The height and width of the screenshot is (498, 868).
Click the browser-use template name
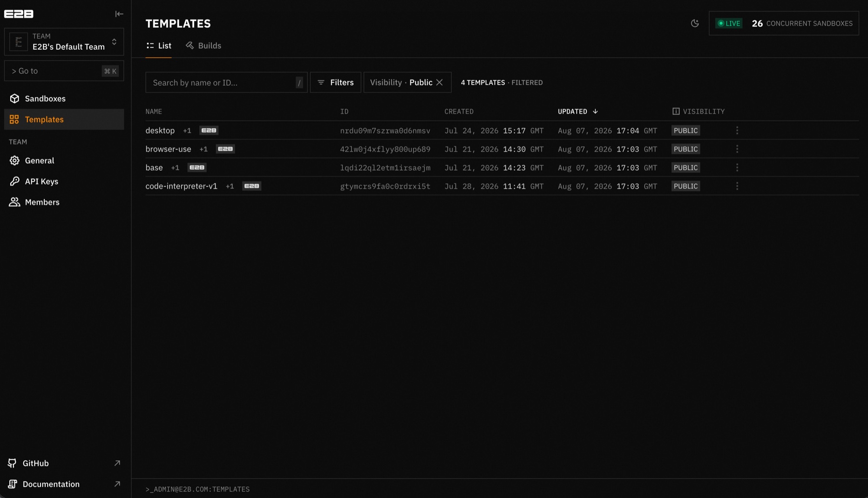tap(168, 149)
